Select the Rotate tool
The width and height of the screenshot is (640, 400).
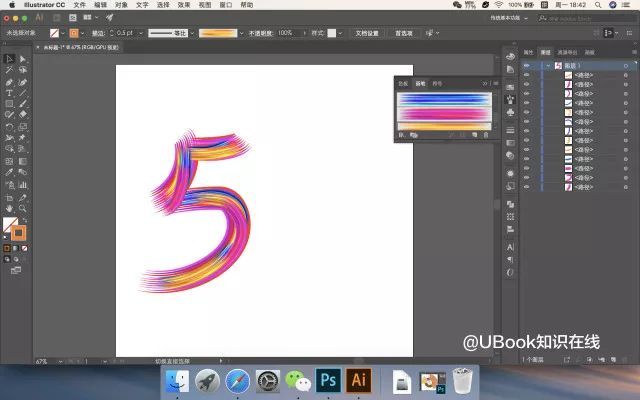pos(9,127)
